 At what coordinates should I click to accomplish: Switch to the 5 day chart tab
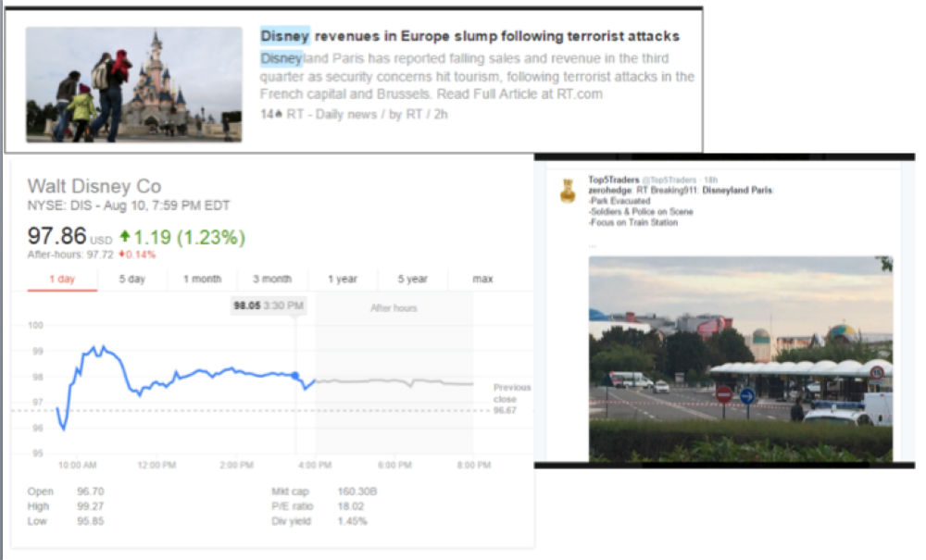click(131, 279)
